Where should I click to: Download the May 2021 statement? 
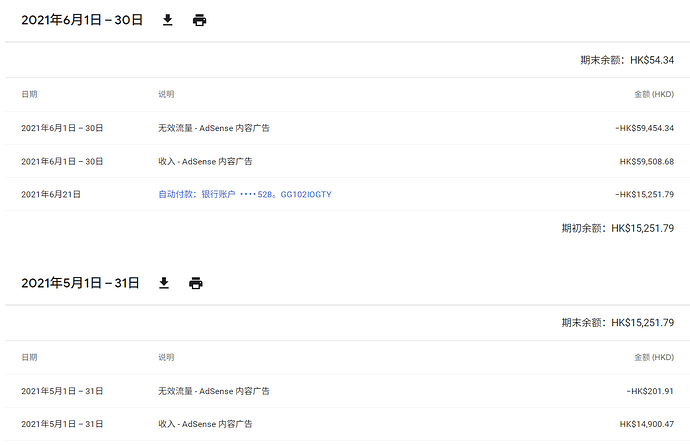pos(164,283)
